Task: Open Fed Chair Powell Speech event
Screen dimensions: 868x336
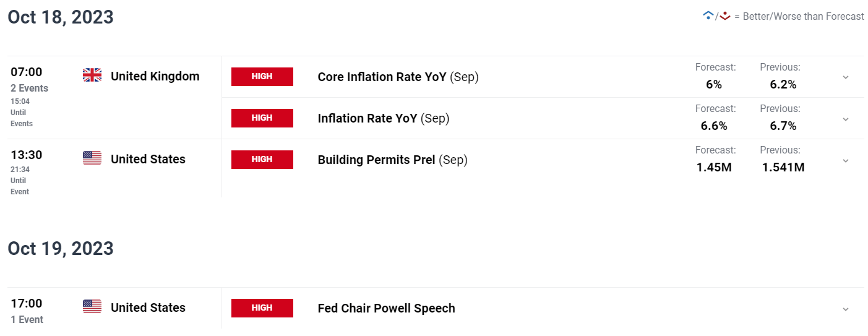Action: click(386, 308)
